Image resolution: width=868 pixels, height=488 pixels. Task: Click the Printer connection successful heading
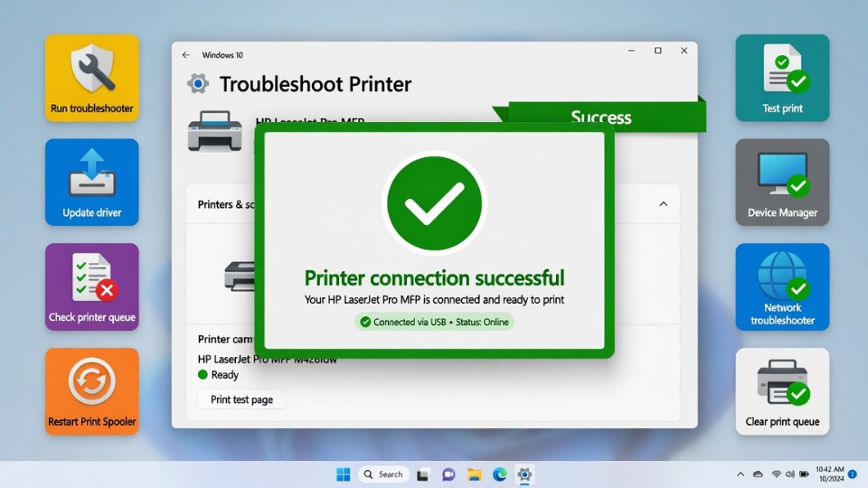click(x=435, y=277)
